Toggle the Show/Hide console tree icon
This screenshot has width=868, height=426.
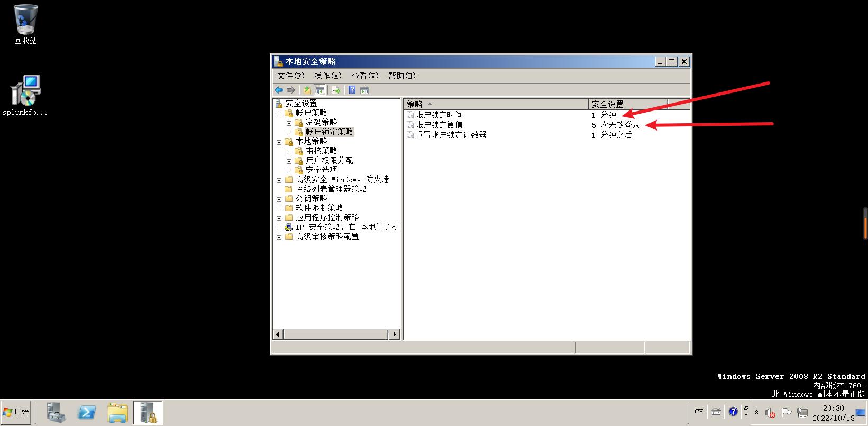(x=319, y=90)
